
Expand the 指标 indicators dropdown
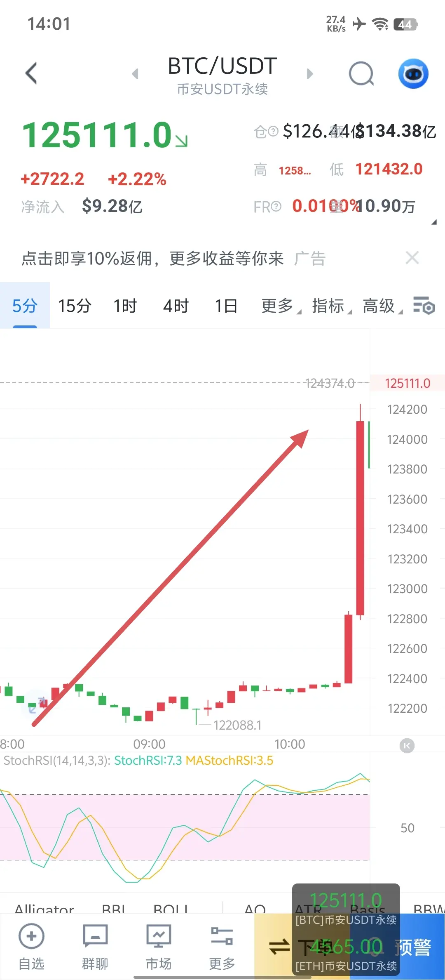332,306
